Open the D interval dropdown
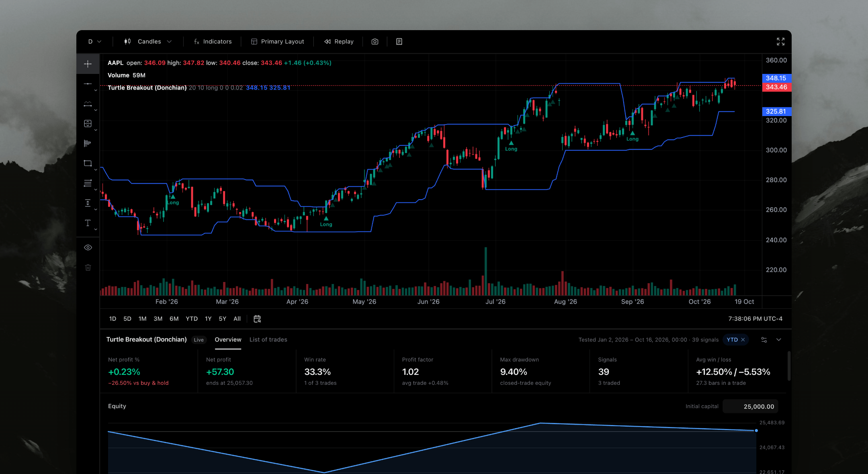The height and width of the screenshot is (474, 868). coord(95,41)
